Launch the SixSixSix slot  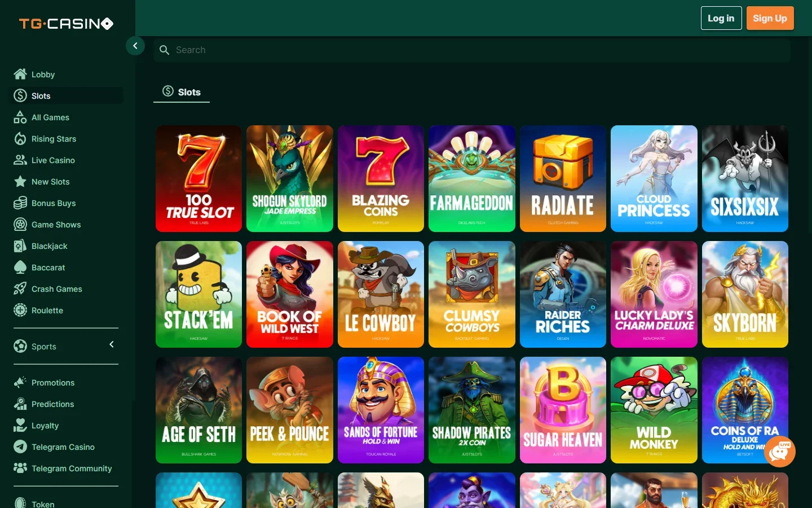745,178
